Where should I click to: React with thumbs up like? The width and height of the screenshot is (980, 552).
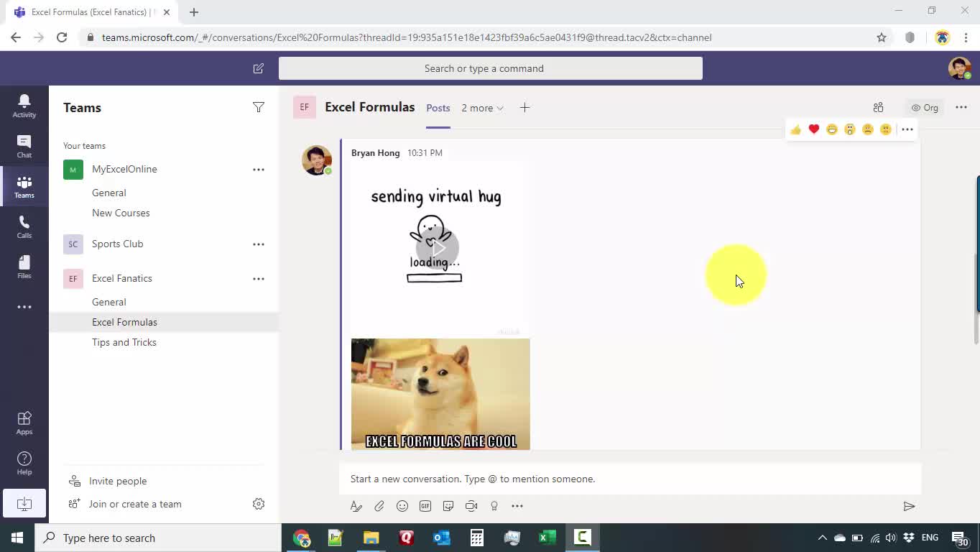point(795,129)
